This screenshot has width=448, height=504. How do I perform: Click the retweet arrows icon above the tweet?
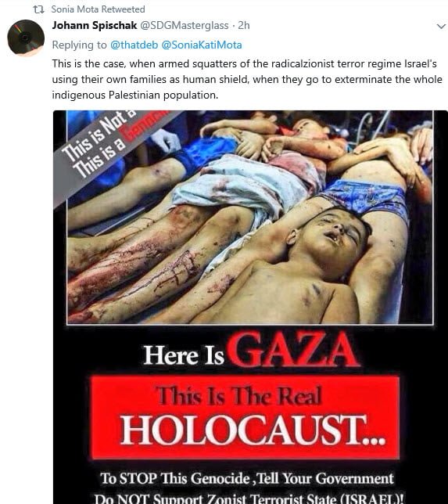(x=39, y=9)
